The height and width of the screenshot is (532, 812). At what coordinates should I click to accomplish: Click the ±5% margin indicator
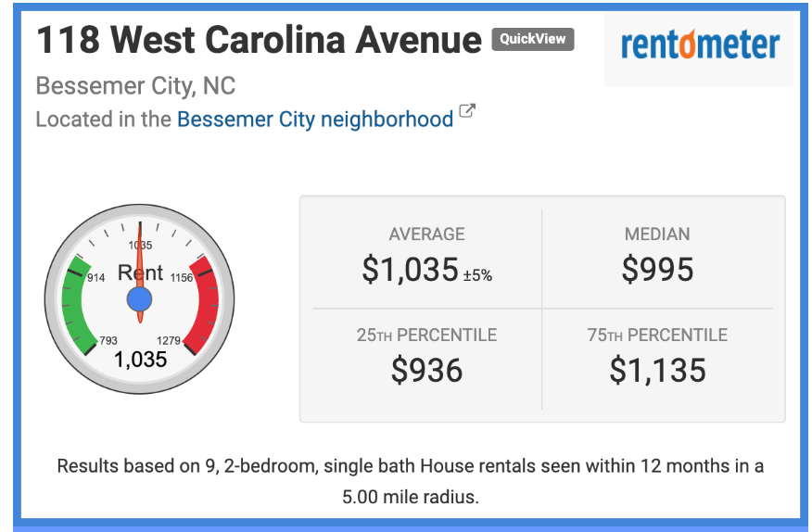pyautogui.click(x=477, y=275)
